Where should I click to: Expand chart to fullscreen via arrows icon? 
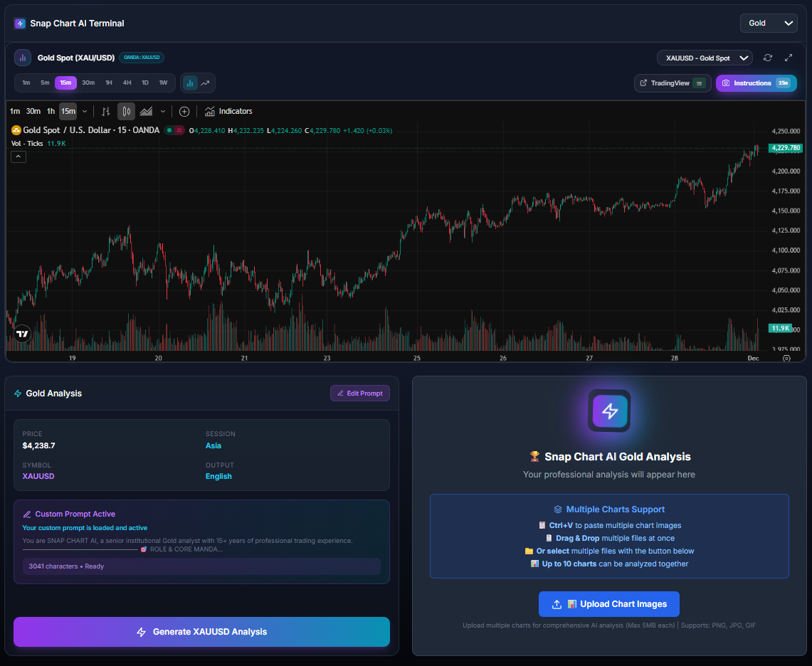point(789,58)
